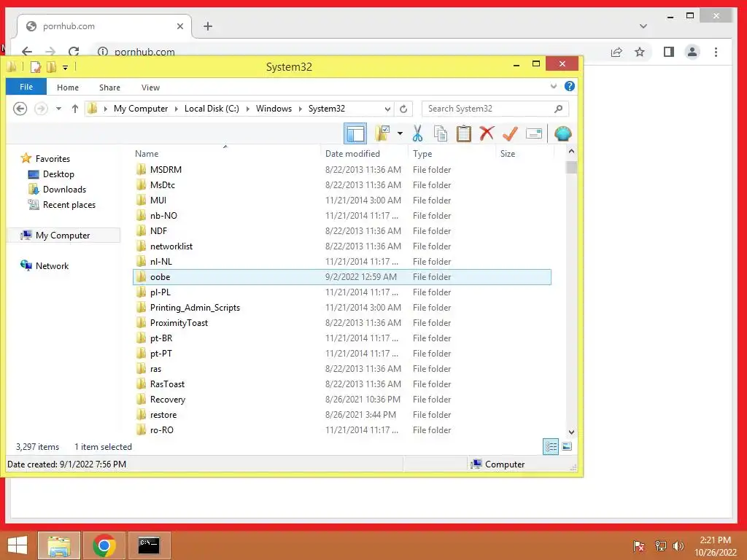The image size is (747, 560).
Task: Expand the ribbon with the chevron
Action: pos(553,86)
